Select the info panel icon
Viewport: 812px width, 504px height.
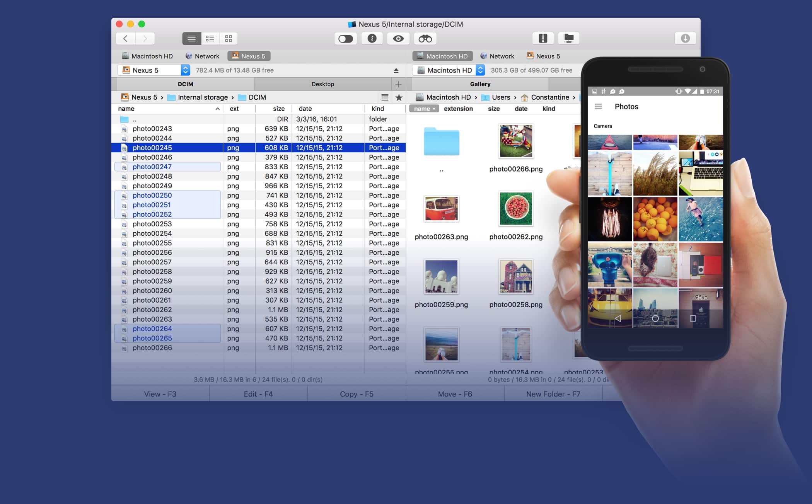[372, 38]
